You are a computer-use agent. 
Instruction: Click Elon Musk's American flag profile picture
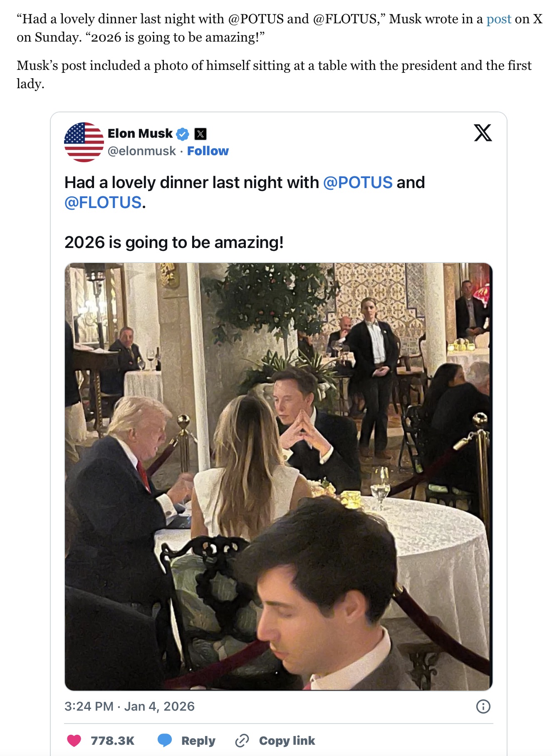tap(83, 142)
